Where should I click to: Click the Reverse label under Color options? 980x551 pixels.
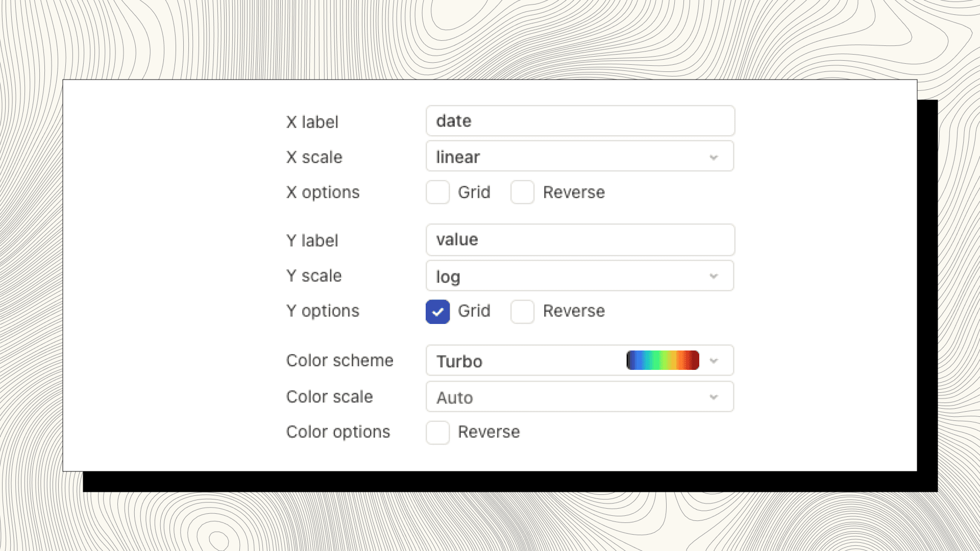coord(489,432)
